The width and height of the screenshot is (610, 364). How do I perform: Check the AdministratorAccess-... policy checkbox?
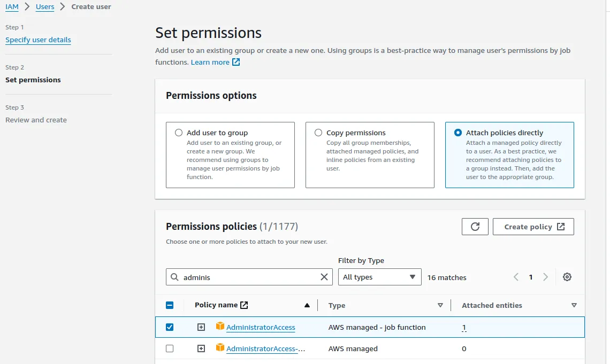pos(170,348)
